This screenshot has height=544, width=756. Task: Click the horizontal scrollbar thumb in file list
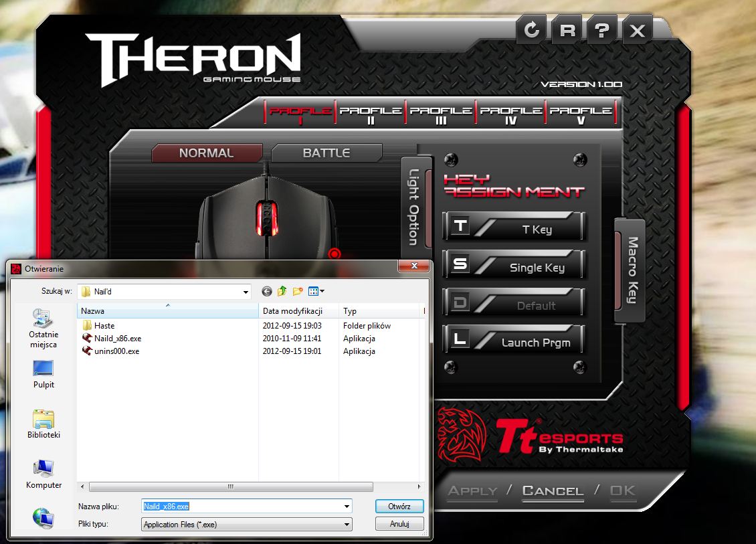click(231, 486)
